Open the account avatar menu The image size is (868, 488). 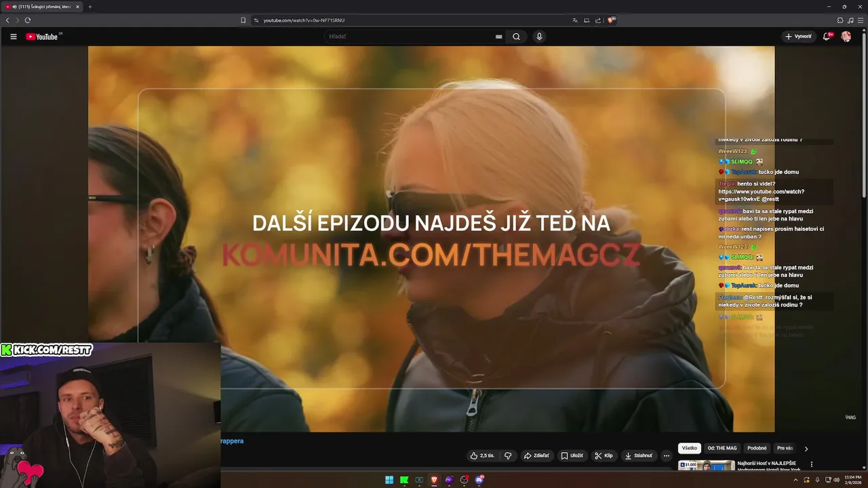click(846, 37)
